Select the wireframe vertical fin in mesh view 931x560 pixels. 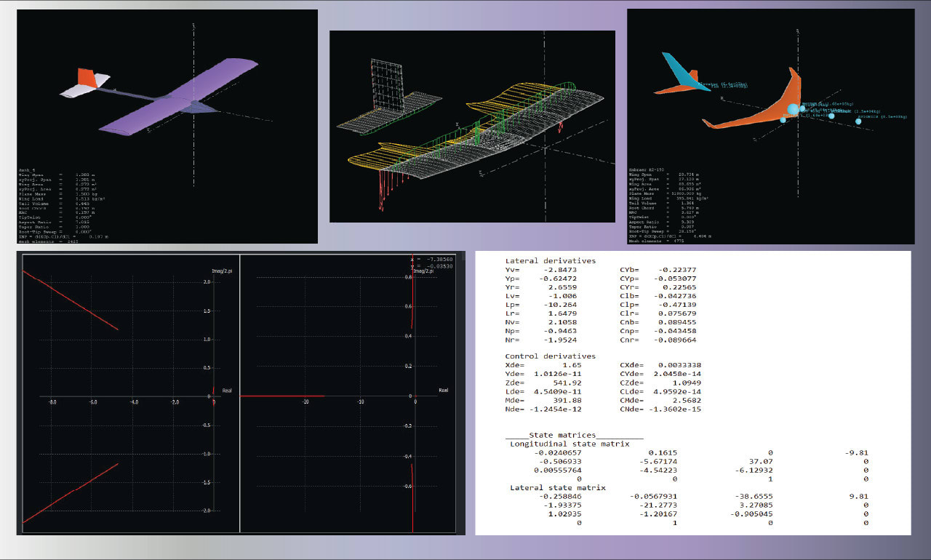point(387,86)
